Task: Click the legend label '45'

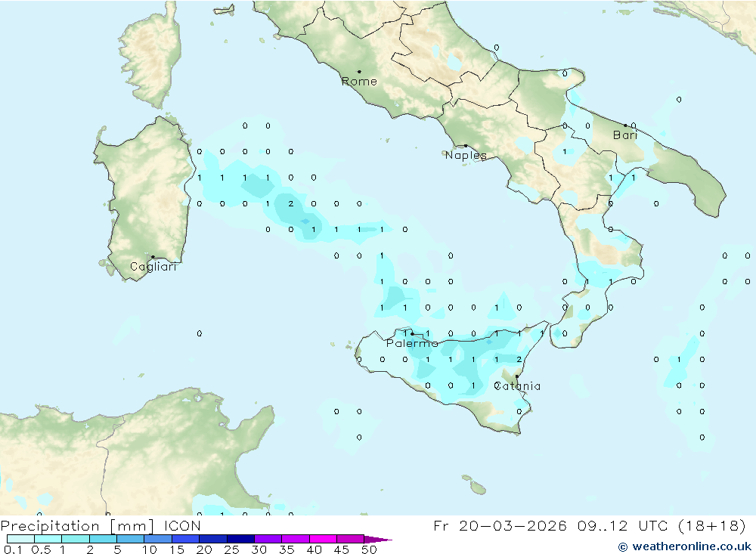Action: pos(342,549)
